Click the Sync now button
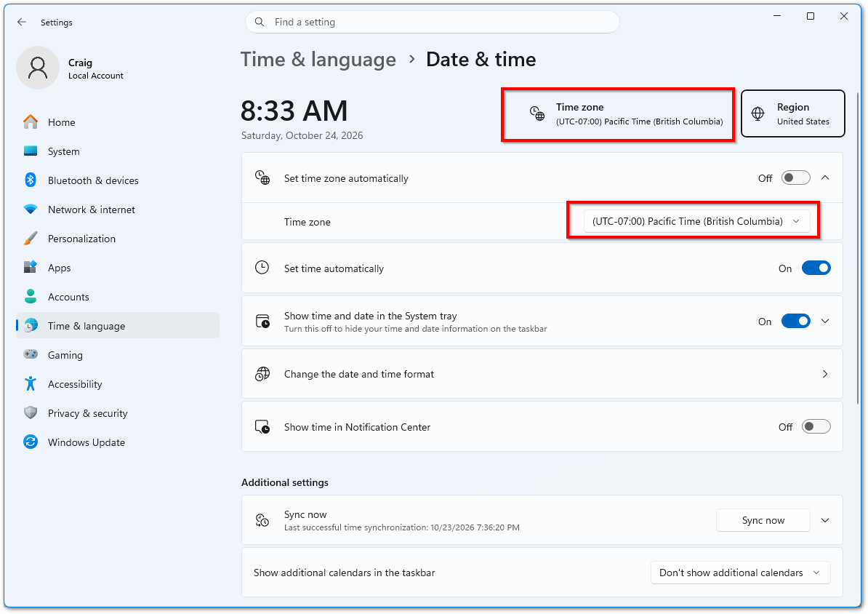This screenshot has height=614, width=868. pos(763,520)
